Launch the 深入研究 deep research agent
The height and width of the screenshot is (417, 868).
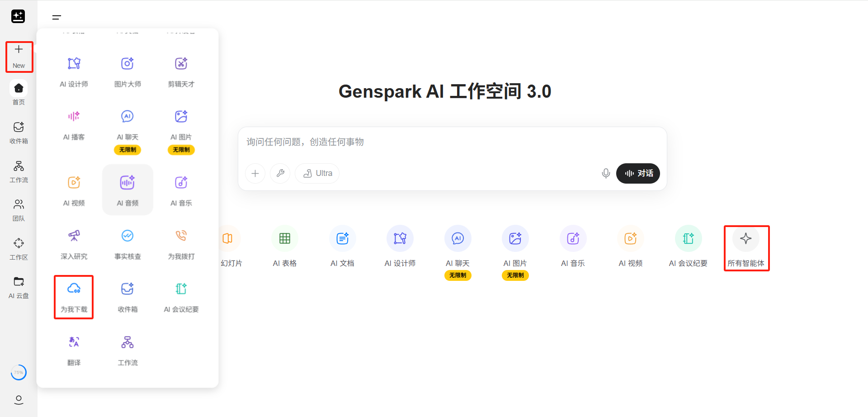pos(74,244)
